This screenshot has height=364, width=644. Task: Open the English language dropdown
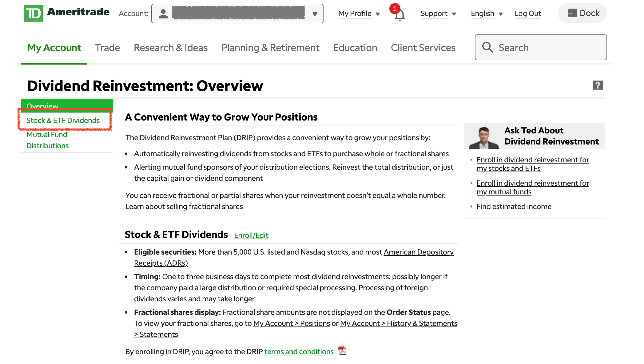(487, 14)
